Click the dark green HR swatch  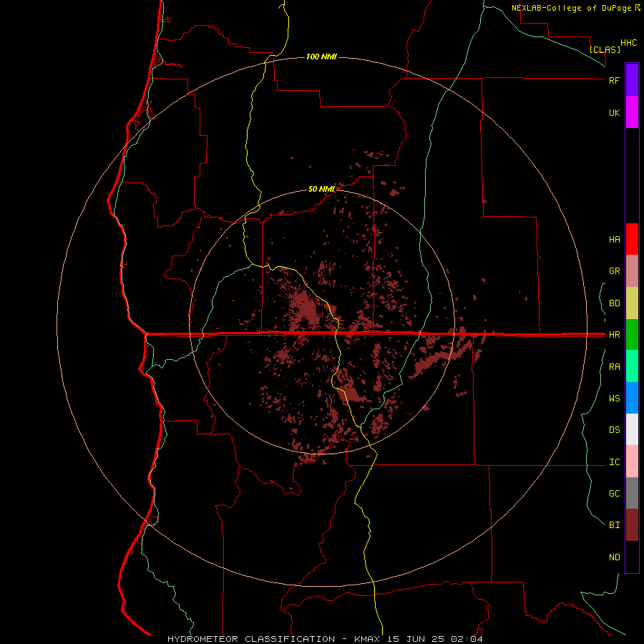tap(632, 335)
